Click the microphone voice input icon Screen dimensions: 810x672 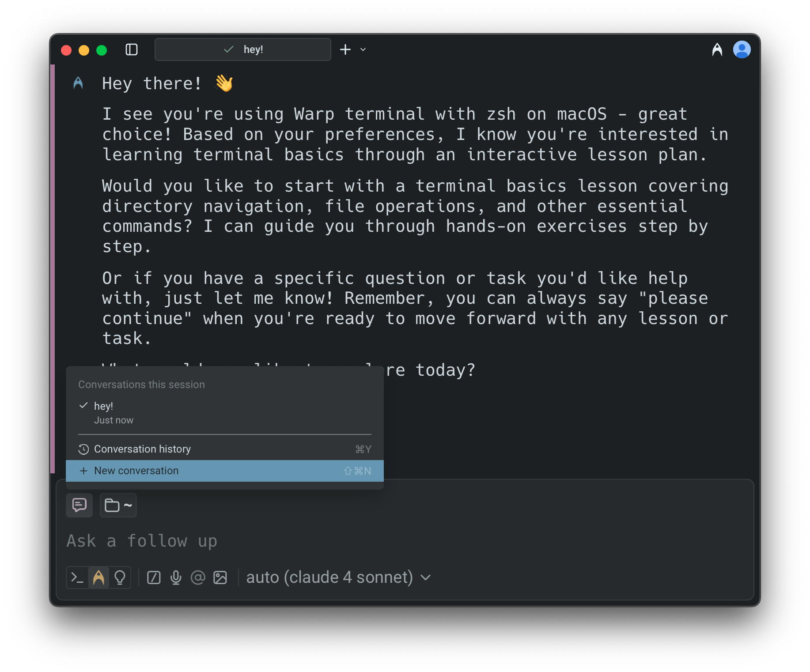tap(176, 578)
